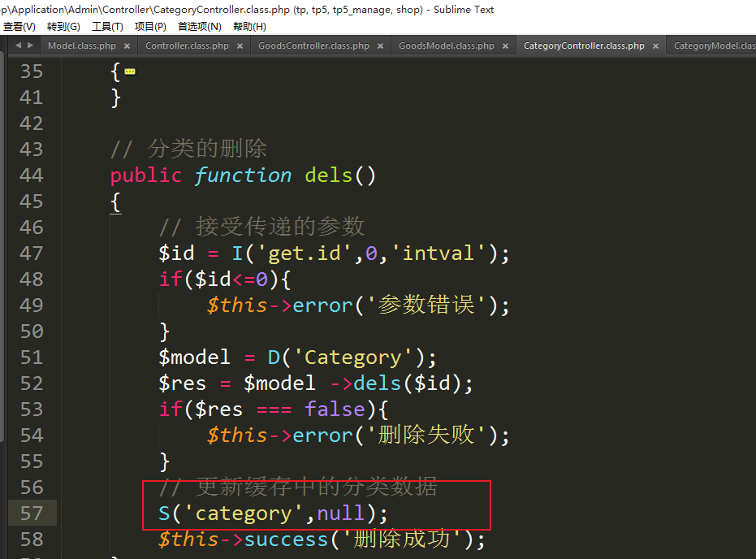Open the 查看(V) menu

tap(19, 27)
